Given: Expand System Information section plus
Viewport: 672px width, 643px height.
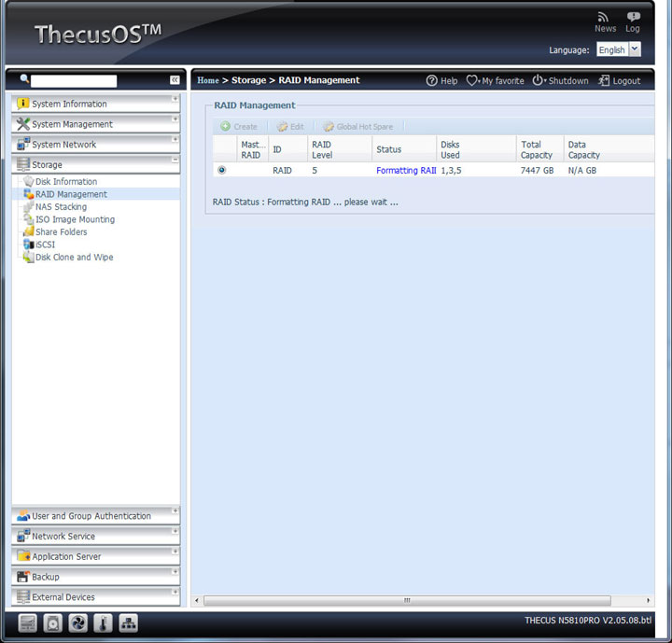Looking at the screenshot, I should (175, 99).
